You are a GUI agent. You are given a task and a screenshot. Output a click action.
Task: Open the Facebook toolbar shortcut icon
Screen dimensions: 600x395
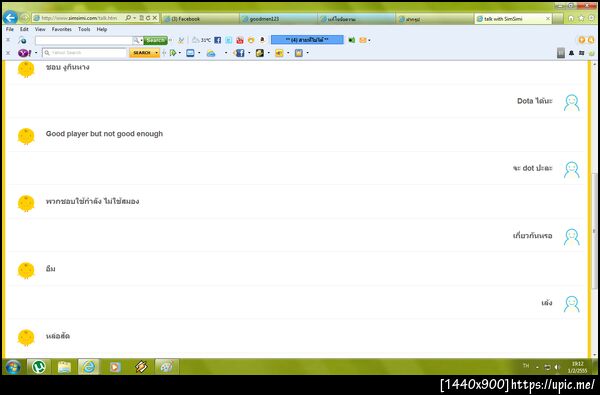click(217, 40)
